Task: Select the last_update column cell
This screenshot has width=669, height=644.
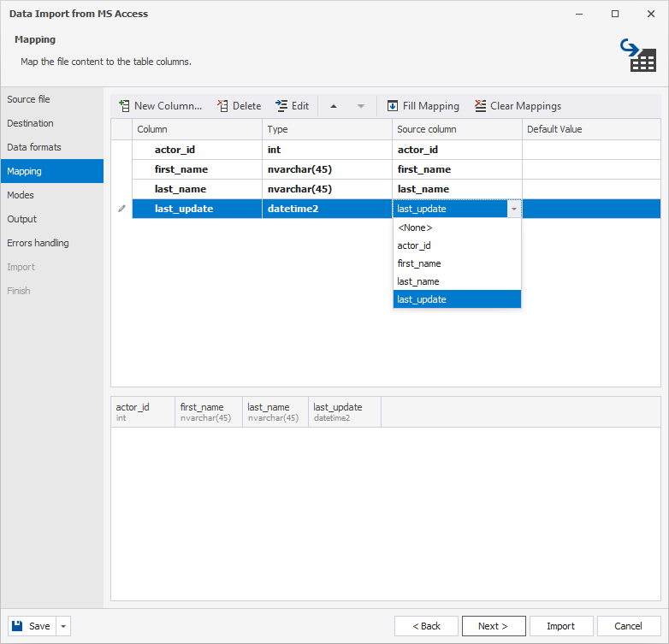Action: tap(197, 209)
